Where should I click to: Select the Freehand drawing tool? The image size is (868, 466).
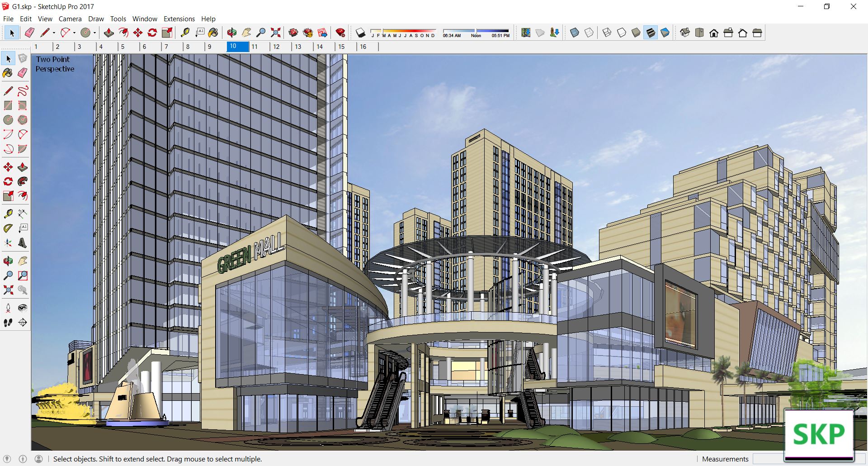[23, 91]
